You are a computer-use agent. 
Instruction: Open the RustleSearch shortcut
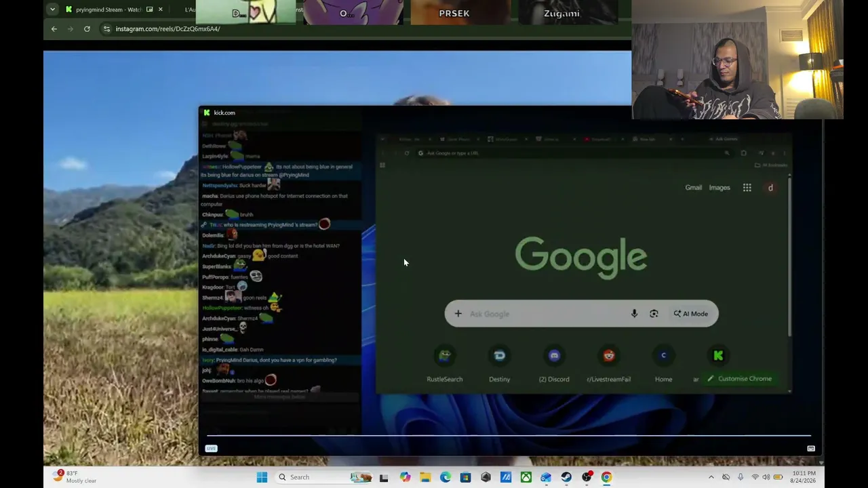445,365
